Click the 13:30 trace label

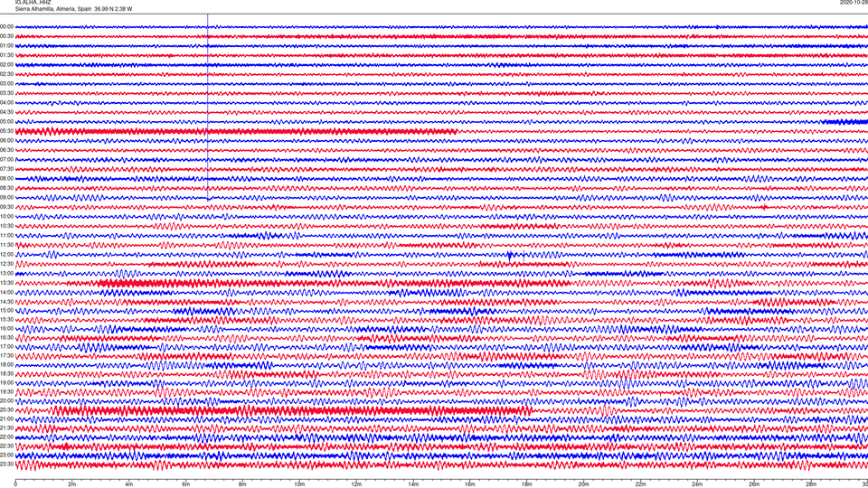pyautogui.click(x=6, y=283)
